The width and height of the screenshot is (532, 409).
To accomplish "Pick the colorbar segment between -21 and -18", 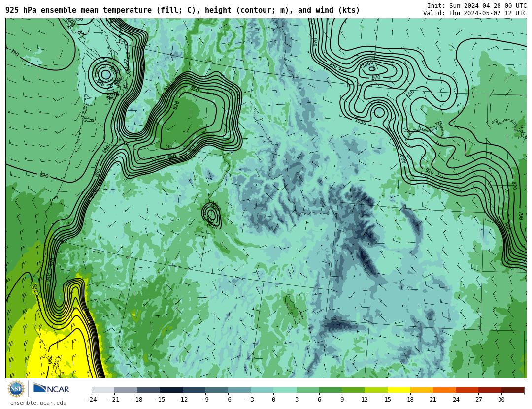I will click(126, 390).
